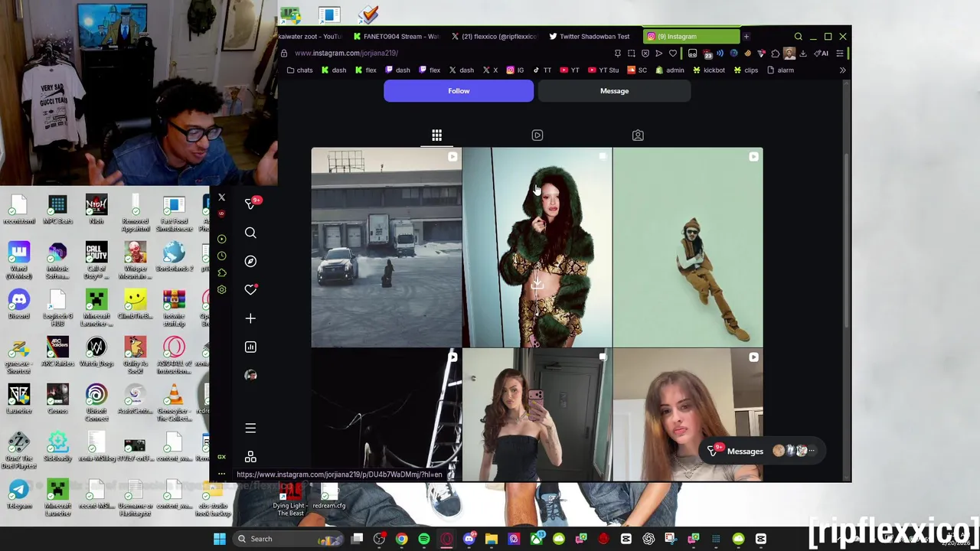Open the snowy parking lot car post
The height and width of the screenshot is (551, 980).
point(386,248)
